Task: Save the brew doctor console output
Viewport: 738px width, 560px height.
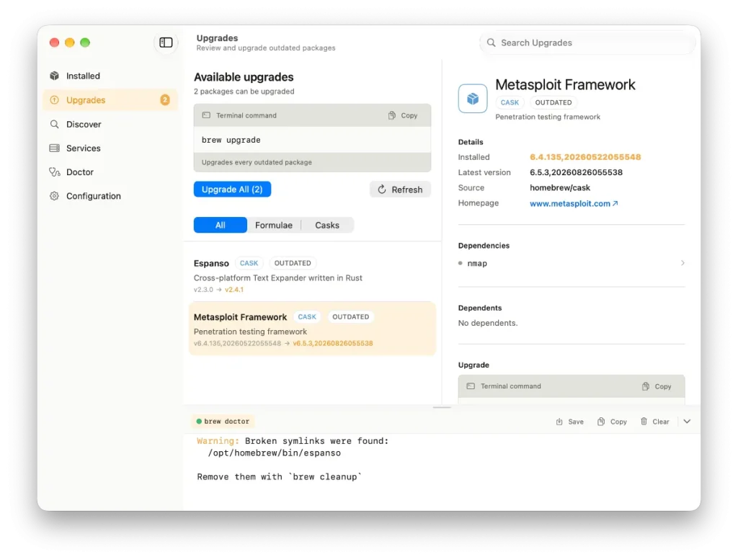Action: [569, 422]
